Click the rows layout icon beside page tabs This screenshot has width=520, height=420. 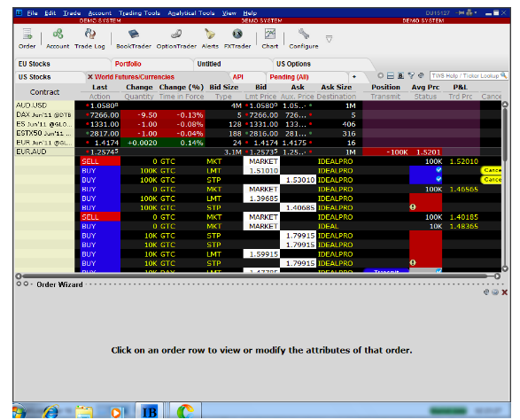click(391, 75)
